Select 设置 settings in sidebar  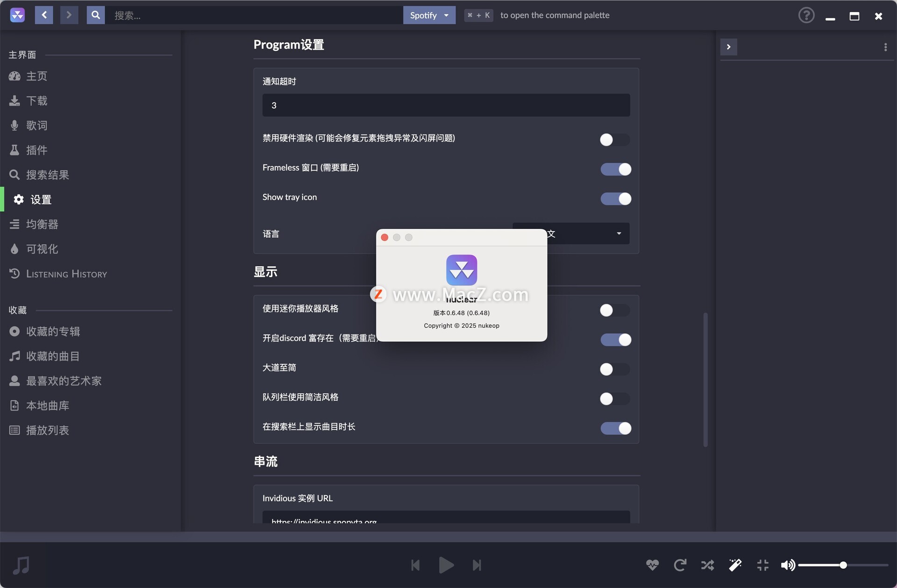pos(33,200)
